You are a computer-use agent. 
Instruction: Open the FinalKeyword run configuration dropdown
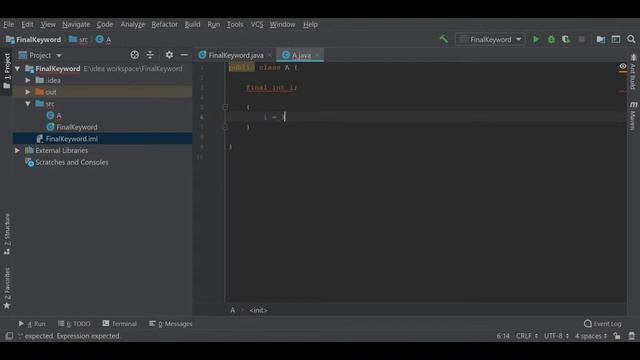click(x=490, y=39)
